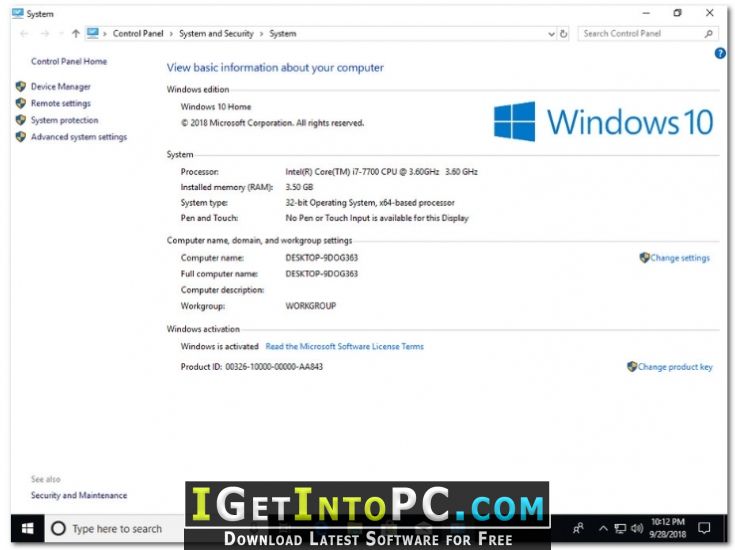Viewport: 735px width, 550px height.
Task: Click the network tray icon
Action: point(620,529)
